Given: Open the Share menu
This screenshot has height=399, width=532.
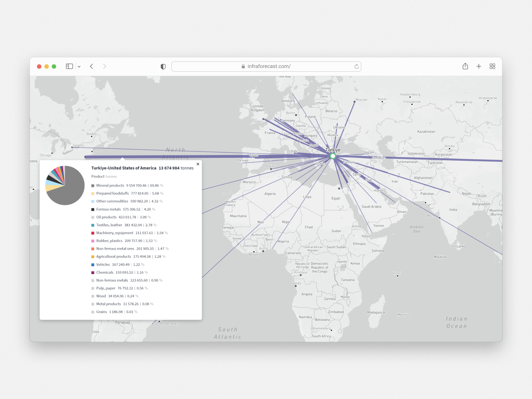Looking at the screenshot, I should tap(465, 66).
